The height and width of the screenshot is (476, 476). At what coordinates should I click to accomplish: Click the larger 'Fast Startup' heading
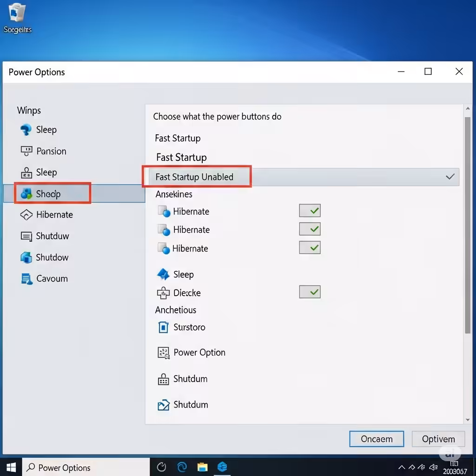click(x=181, y=157)
